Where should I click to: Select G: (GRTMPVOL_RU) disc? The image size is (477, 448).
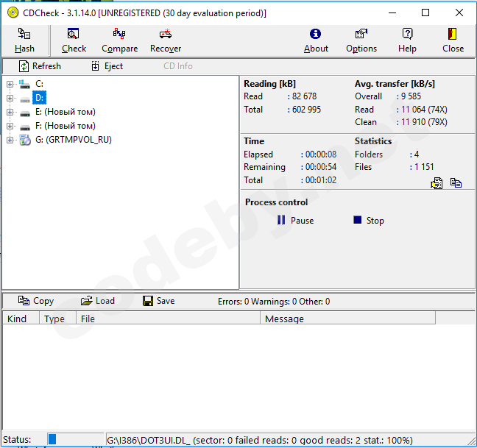coord(74,140)
